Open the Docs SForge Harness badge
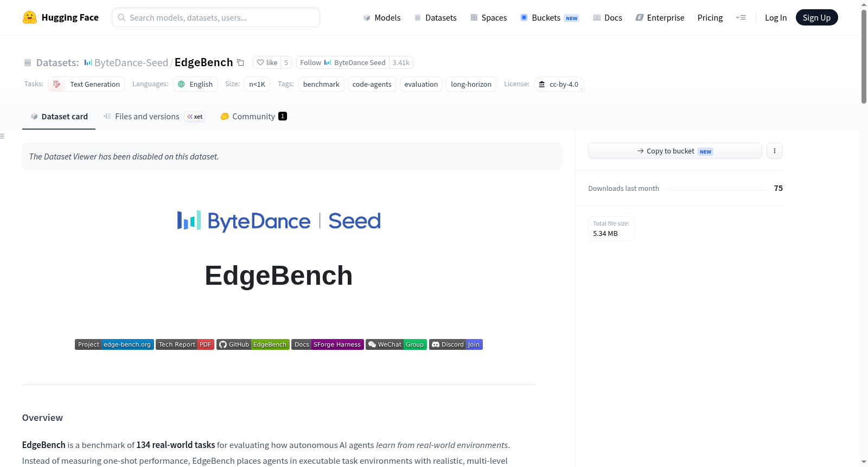 328,344
